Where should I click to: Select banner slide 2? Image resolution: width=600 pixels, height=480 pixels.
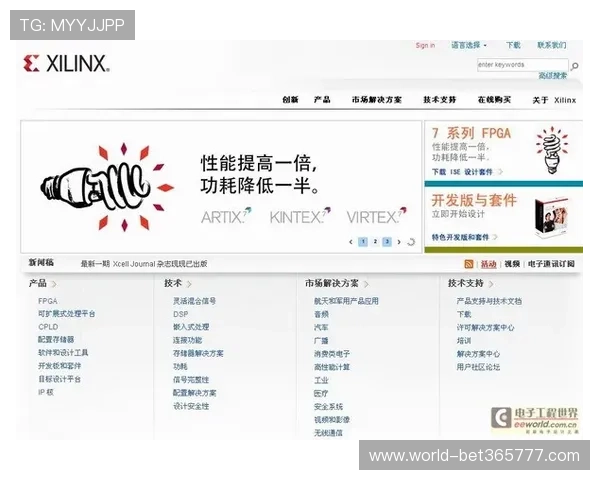tap(375, 242)
